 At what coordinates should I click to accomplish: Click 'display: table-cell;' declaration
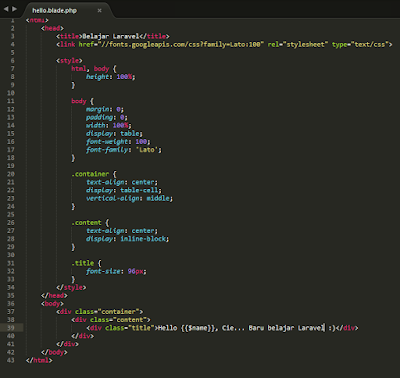(124, 190)
